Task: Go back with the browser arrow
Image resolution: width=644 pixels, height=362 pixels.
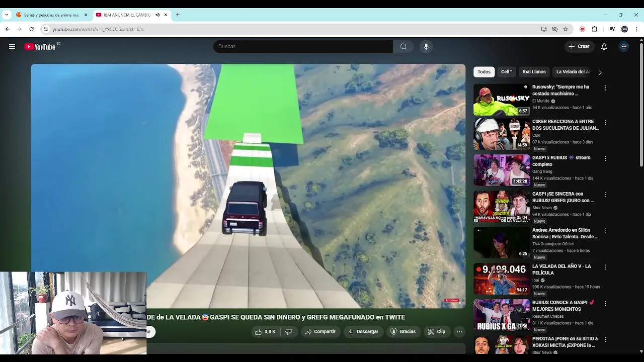Action: tap(8, 29)
